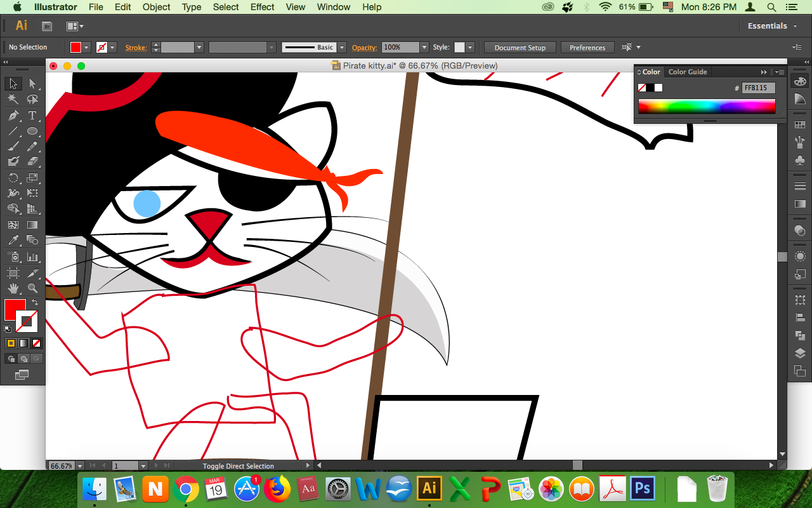
Task: Select the Shape Builder tool
Action: click(x=13, y=209)
